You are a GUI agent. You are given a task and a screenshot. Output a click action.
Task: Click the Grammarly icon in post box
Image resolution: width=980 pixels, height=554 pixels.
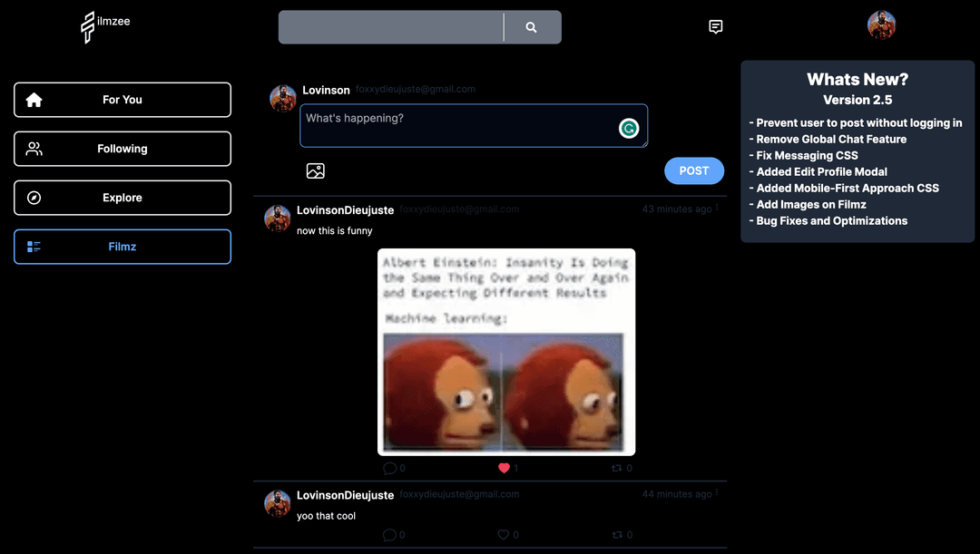tap(629, 129)
